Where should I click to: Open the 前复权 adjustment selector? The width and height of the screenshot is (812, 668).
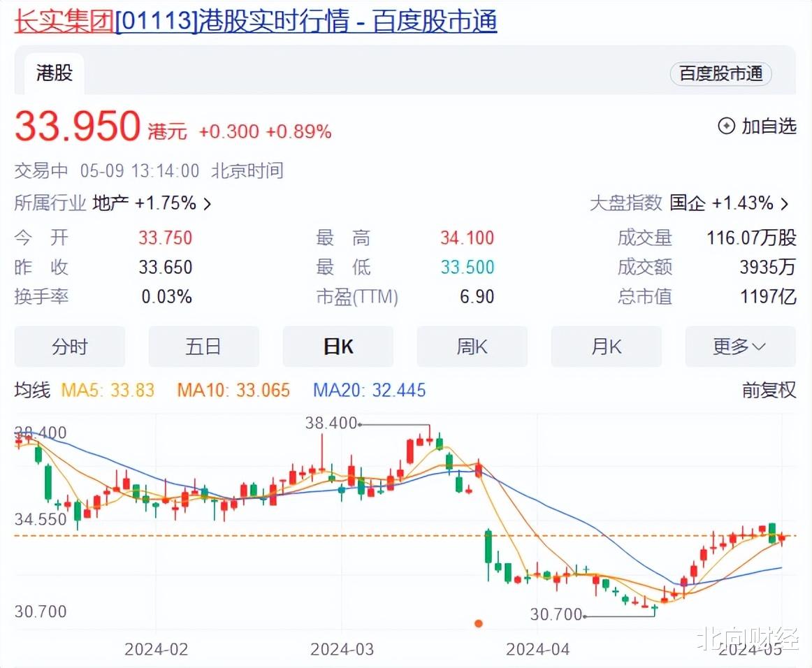pos(769,390)
